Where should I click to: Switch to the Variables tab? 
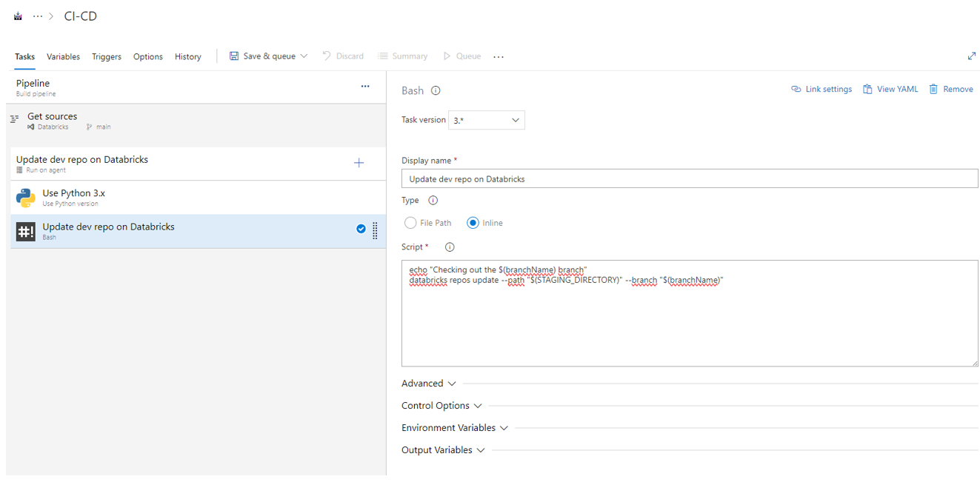63,57
